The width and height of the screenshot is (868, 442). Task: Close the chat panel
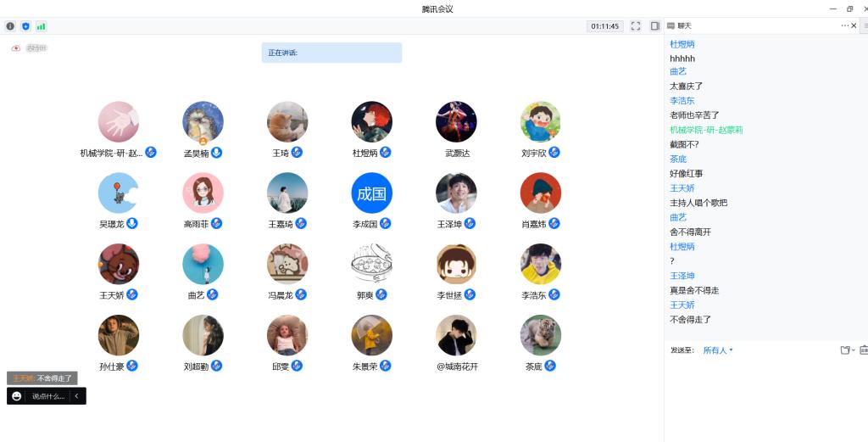(x=854, y=25)
